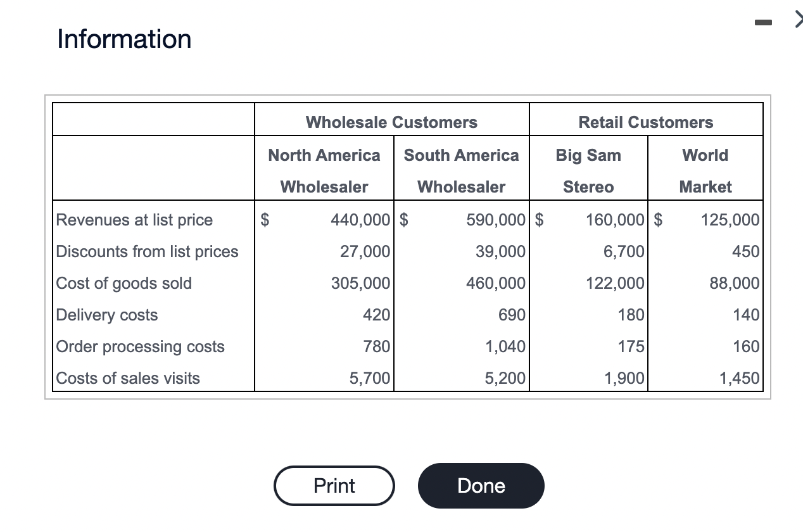803x532 pixels.
Task: Click the Retail Customers column header
Action: [x=645, y=122]
